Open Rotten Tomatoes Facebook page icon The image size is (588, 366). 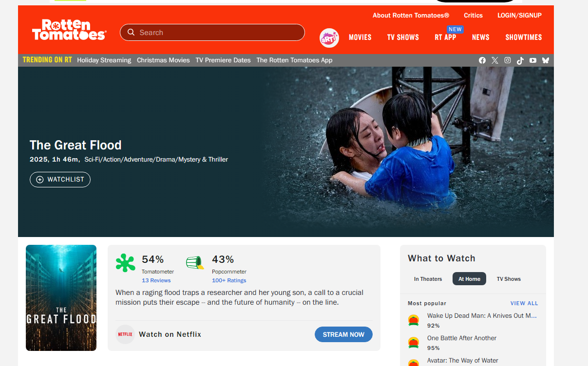tap(482, 60)
